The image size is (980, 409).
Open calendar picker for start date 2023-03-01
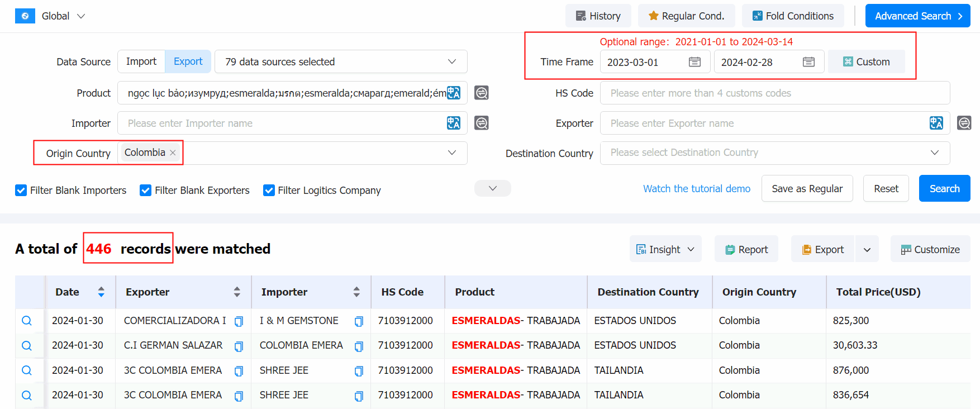[x=694, y=62]
